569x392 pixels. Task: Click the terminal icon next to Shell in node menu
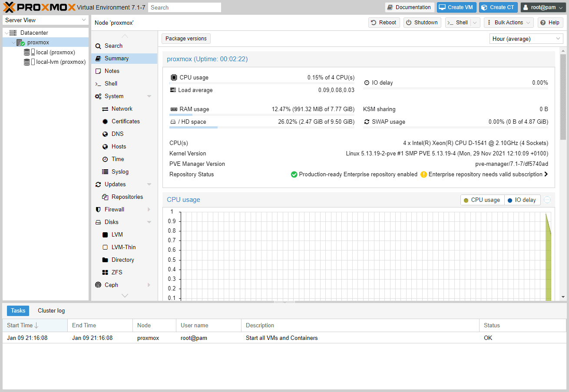pos(98,84)
